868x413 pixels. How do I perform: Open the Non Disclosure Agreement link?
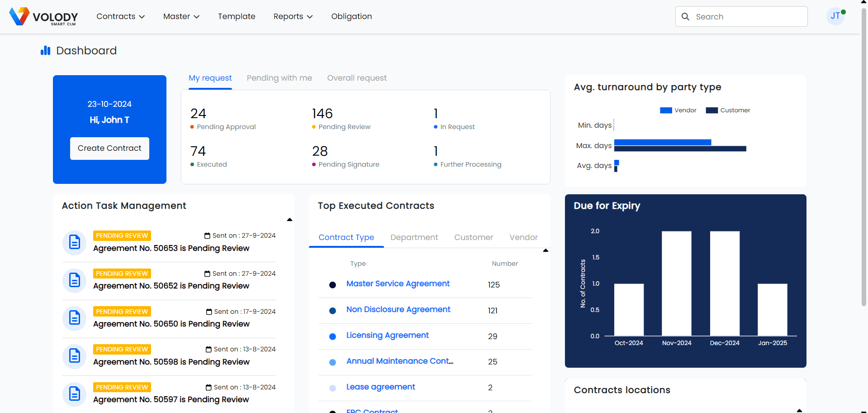tap(398, 309)
